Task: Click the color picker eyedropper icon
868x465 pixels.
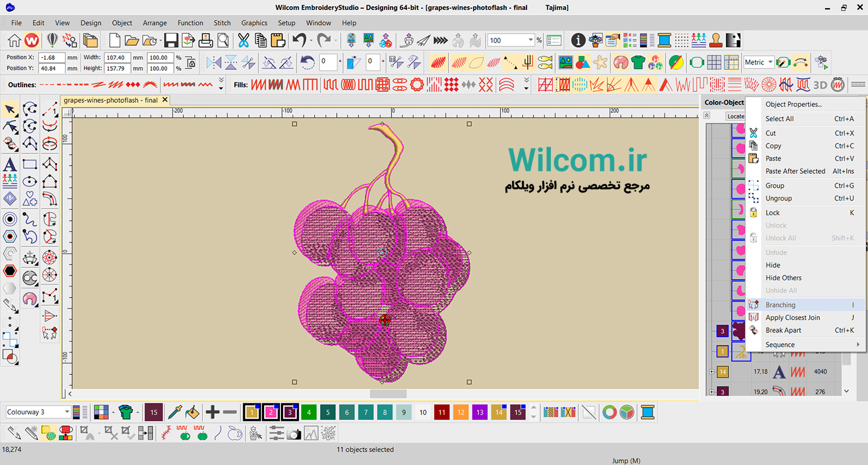Action: pyautogui.click(x=175, y=412)
